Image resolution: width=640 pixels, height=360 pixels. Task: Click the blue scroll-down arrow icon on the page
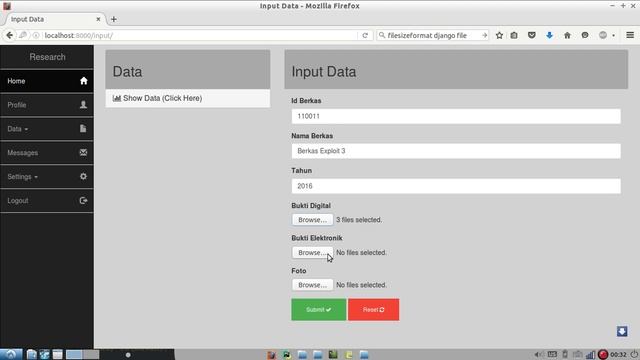click(622, 331)
